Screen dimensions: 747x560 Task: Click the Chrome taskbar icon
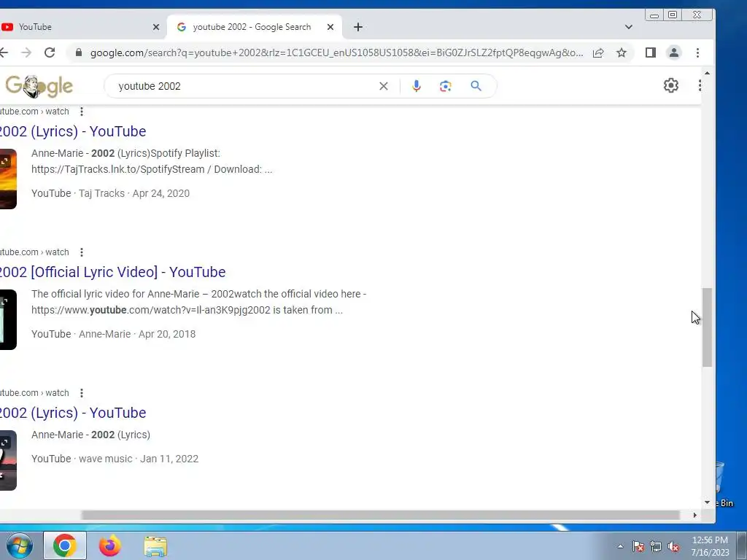pos(65,545)
